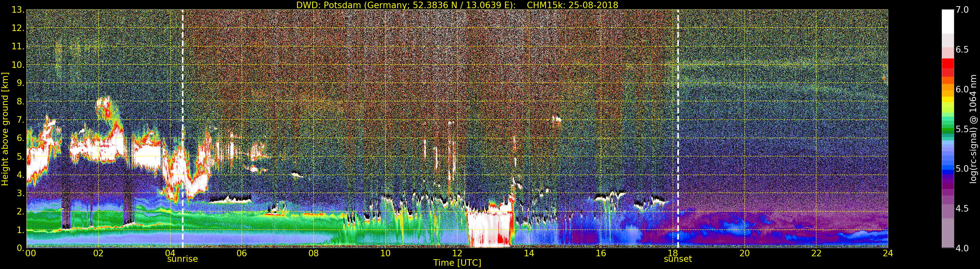This screenshot has width=980, height=269.
Task: Click the y-axis tick label '2.'
Action: pyautogui.click(x=20, y=212)
